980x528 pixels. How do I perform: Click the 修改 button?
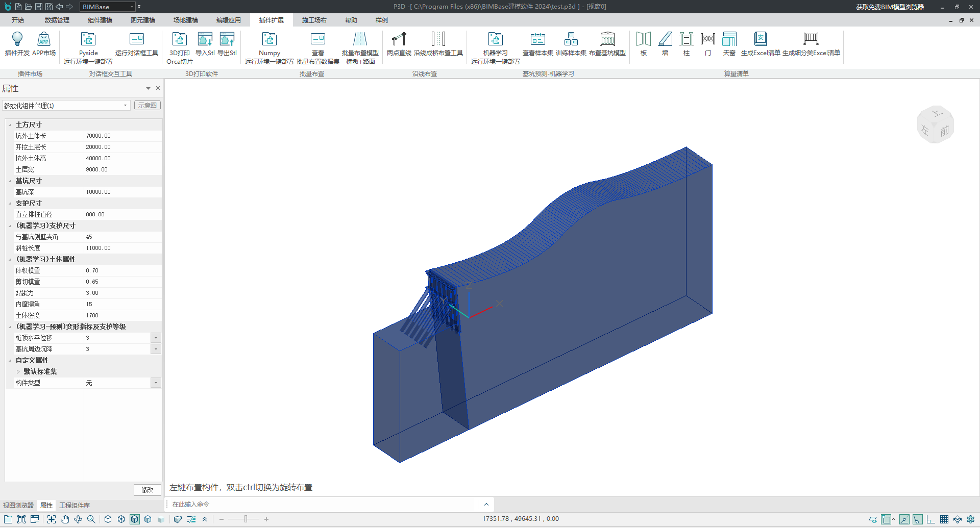pyautogui.click(x=148, y=490)
